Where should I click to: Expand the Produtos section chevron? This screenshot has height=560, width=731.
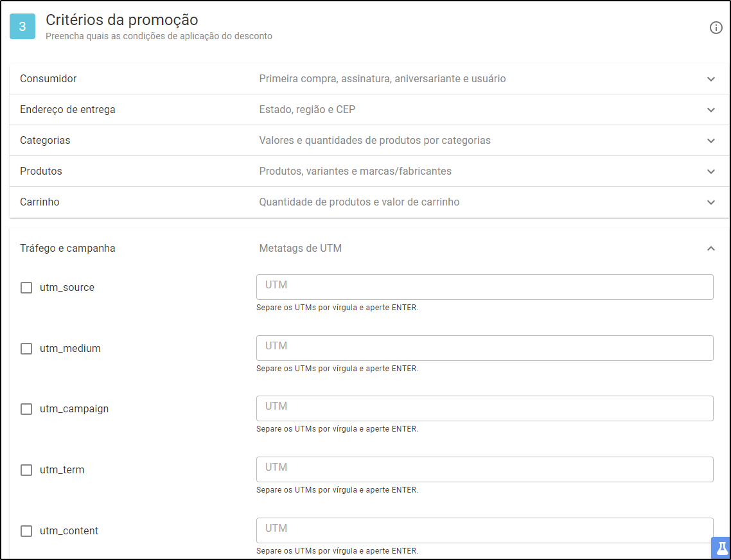coord(711,171)
